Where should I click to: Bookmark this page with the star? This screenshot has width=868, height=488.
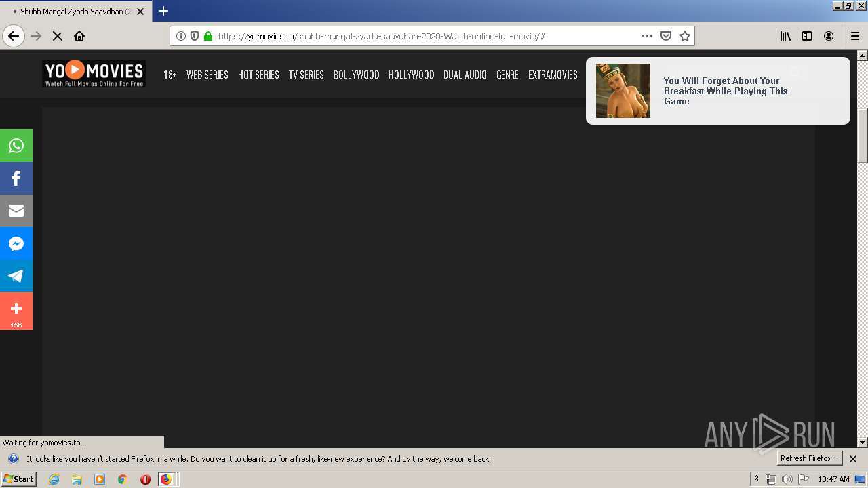point(685,36)
